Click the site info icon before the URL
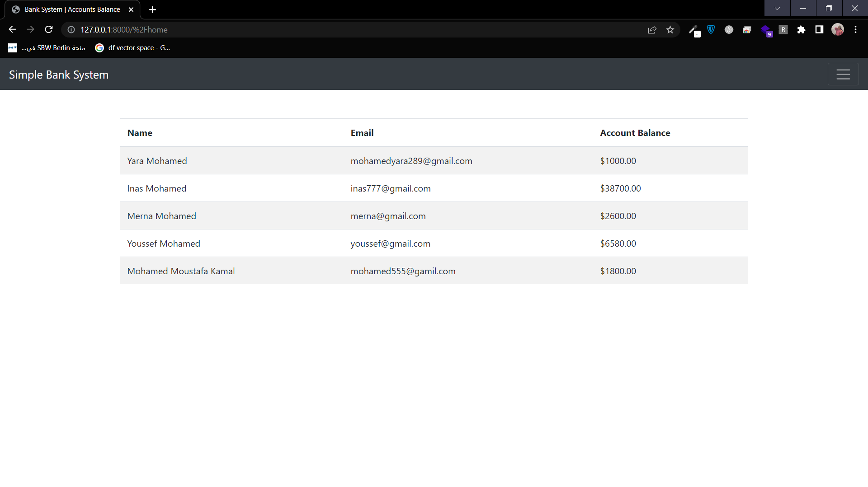The height and width of the screenshot is (487, 868). coord(71,29)
